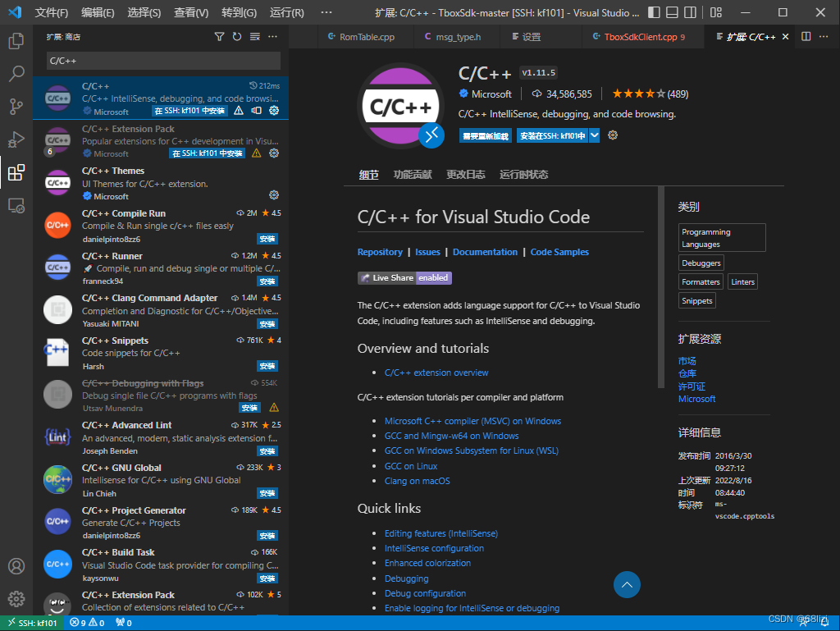Select the 运行时状态 extension tab
The height and width of the screenshot is (631, 840).
coord(523,175)
